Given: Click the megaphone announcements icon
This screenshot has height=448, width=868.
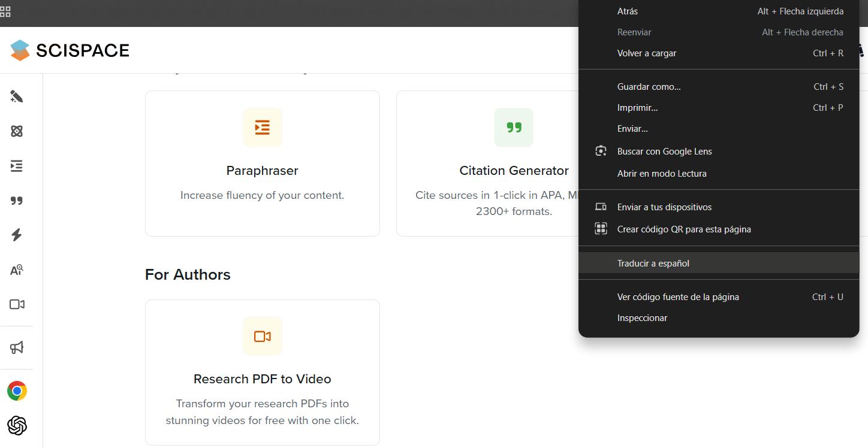Looking at the screenshot, I should coord(17,347).
